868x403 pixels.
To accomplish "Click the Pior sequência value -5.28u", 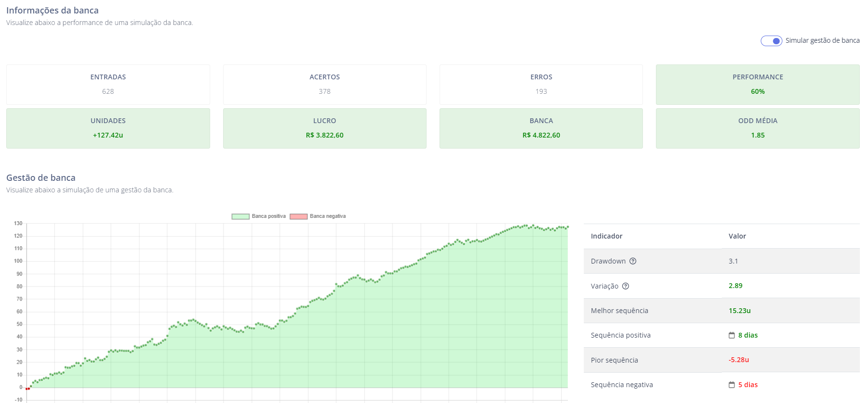I will 739,360.
